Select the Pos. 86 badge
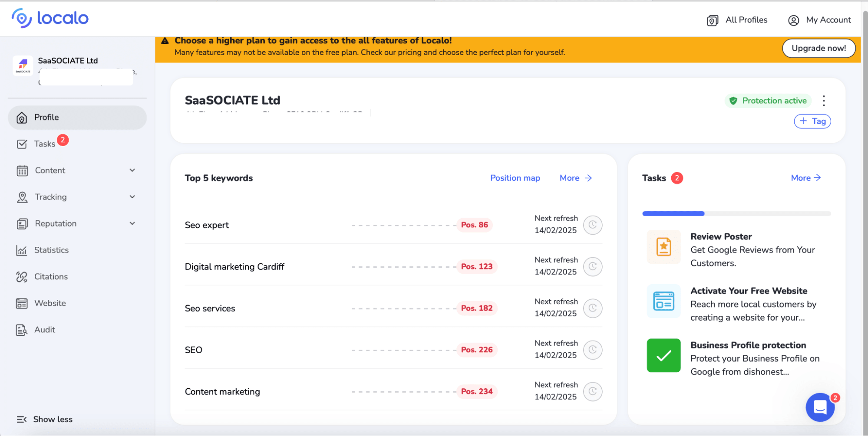The width and height of the screenshot is (868, 436). (x=474, y=225)
